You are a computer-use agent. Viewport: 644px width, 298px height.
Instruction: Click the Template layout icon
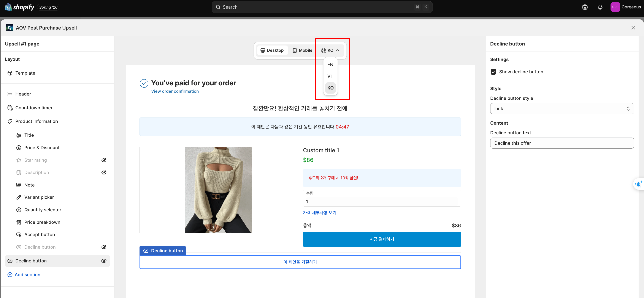pos(10,73)
